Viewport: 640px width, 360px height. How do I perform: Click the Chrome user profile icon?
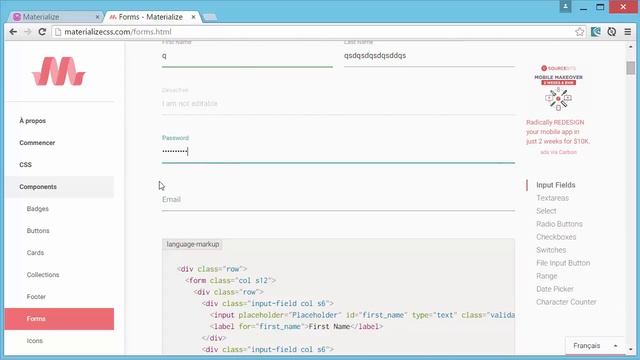pyautogui.click(x=565, y=6)
